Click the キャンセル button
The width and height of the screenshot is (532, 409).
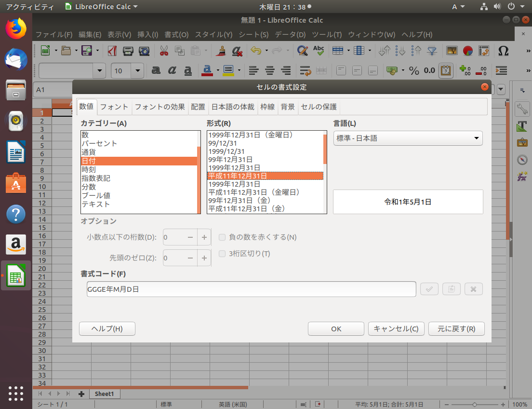(396, 329)
